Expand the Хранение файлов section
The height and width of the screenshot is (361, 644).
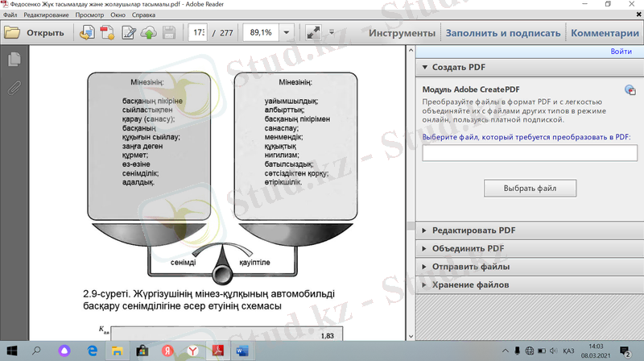point(470,285)
